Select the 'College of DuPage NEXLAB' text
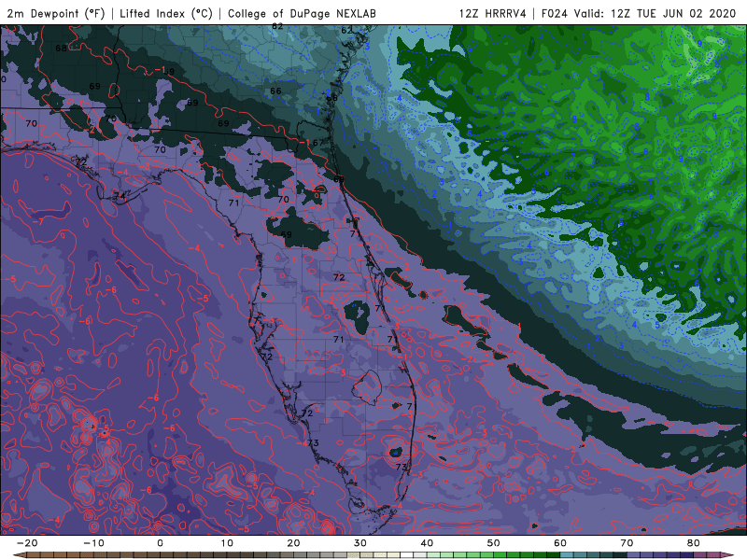This screenshot has width=747, height=560. (x=302, y=13)
